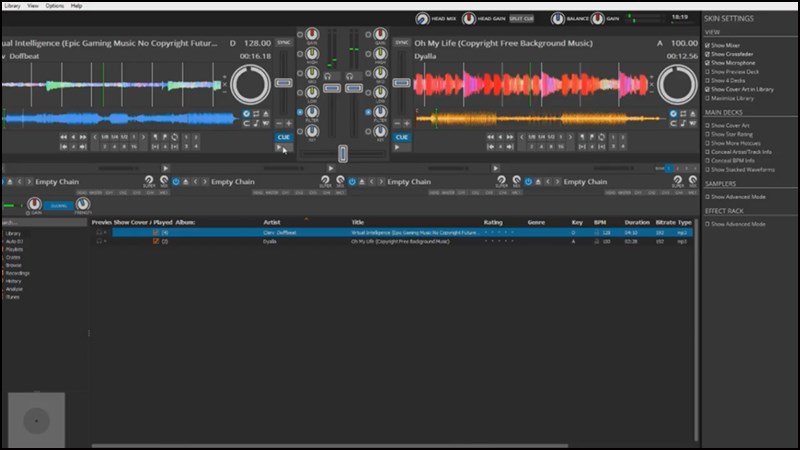800x450 pixels.
Task: Toggle the left channel filter enable button
Action: click(300, 112)
